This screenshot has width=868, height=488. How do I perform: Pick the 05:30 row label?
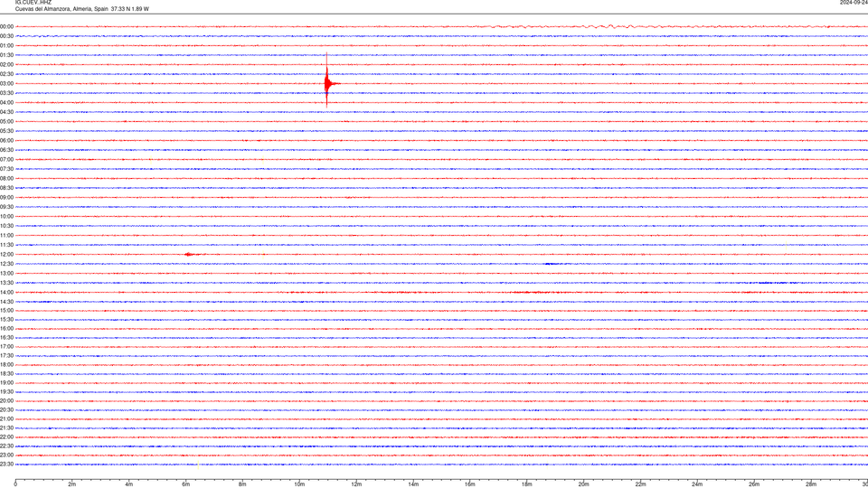coord(6,131)
